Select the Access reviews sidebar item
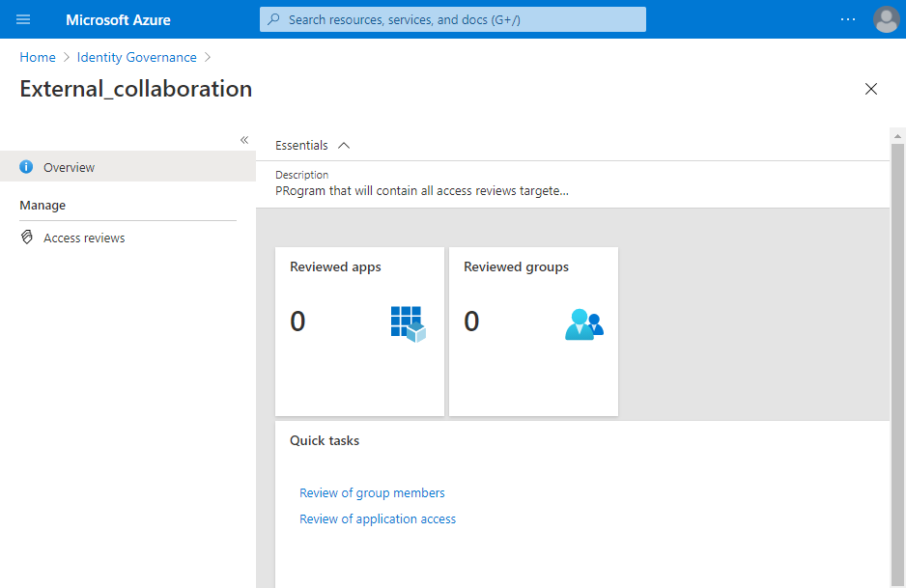This screenshot has height=588, width=906. tap(85, 238)
